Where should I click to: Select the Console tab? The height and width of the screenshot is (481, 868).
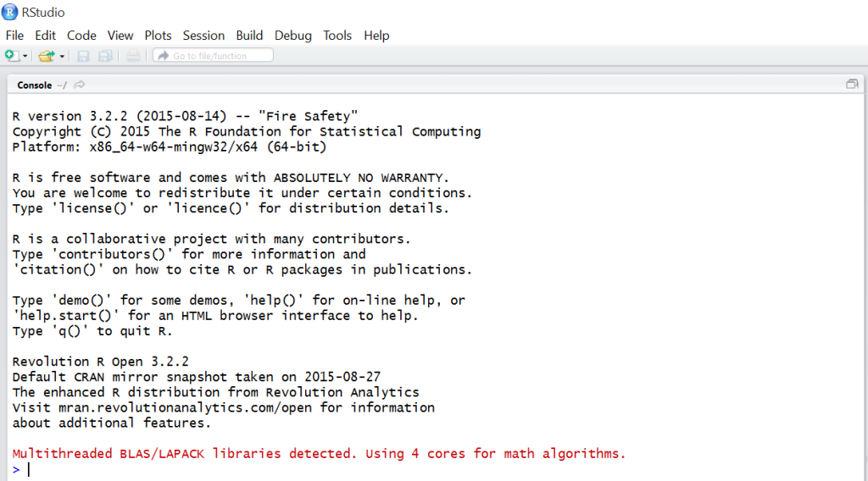pyautogui.click(x=34, y=85)
